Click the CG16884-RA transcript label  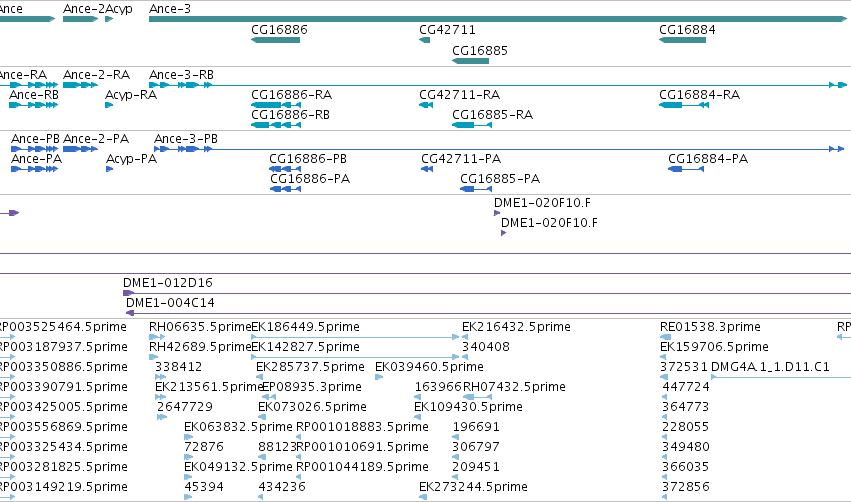700,95
